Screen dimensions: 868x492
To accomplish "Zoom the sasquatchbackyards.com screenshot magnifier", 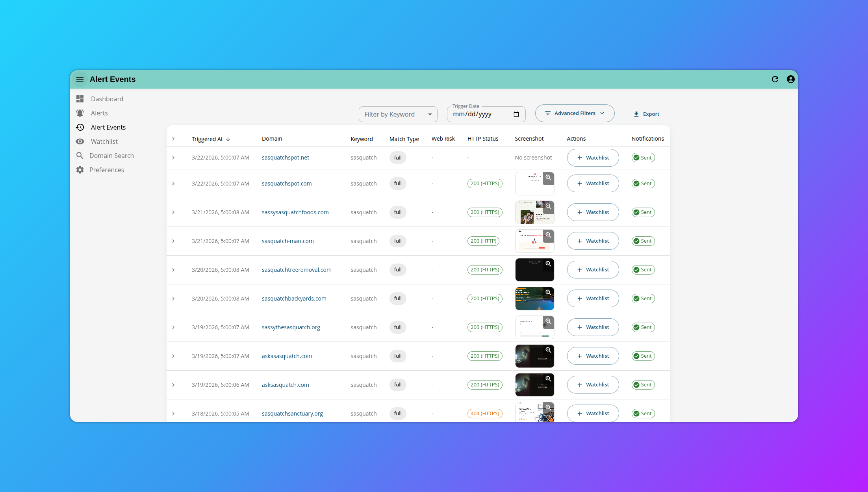I will click(548, 292).
